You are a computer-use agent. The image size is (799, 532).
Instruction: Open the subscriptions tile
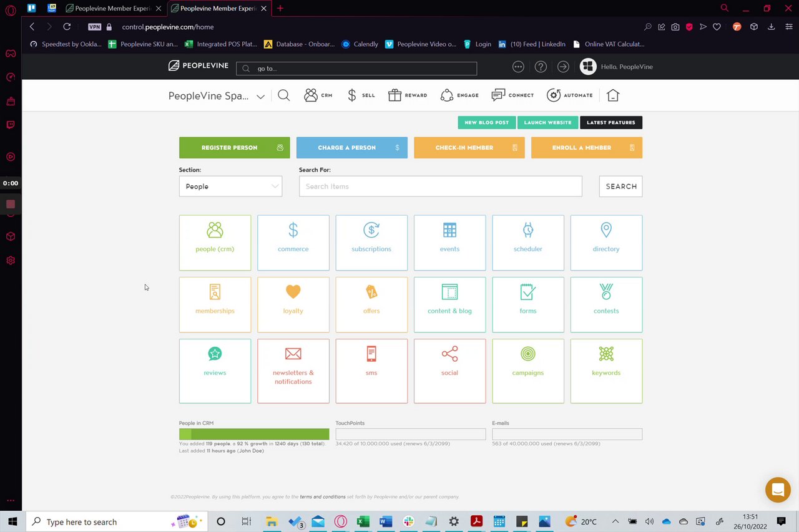click(371, 243)
